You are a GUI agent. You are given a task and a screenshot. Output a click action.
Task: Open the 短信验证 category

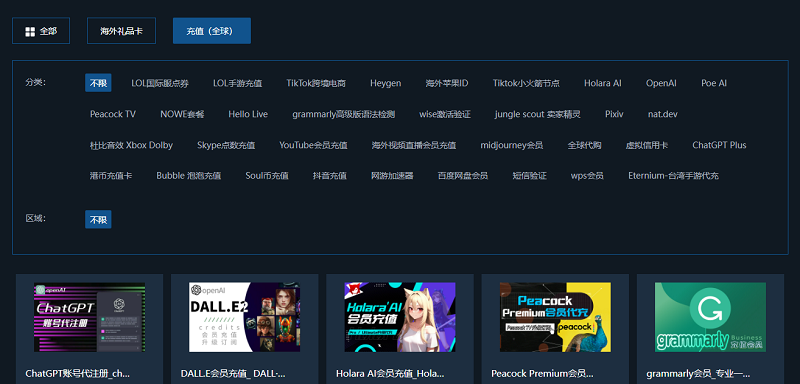530,176
